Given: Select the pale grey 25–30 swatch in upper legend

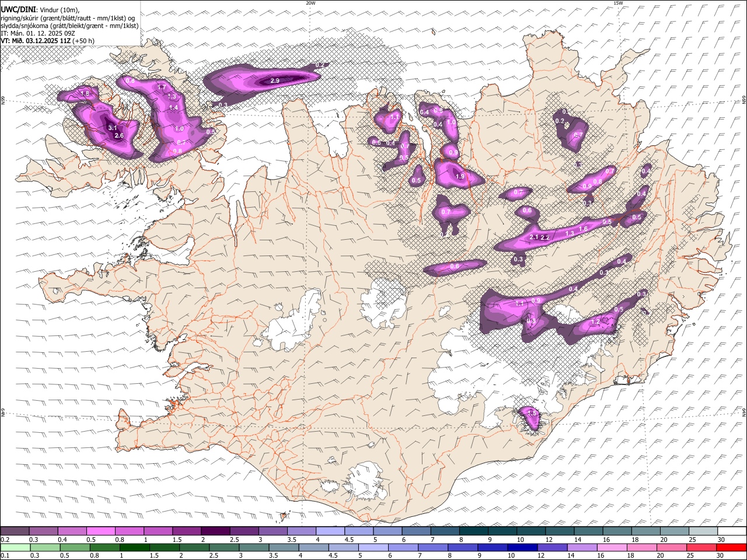Looking at the screenshot, I should [703, 531].
